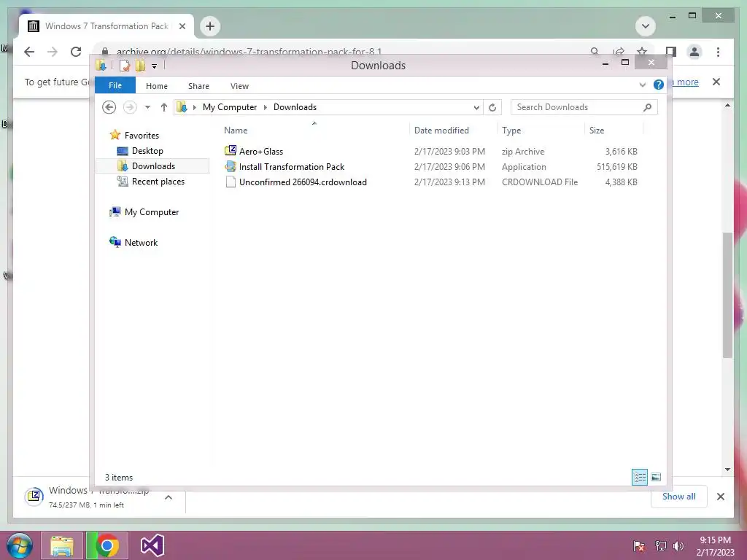Image resolution: width=747 pixels, height=560 pixels.
Task: Open Desktop in the navigation pane
Action: click(147, 151)
